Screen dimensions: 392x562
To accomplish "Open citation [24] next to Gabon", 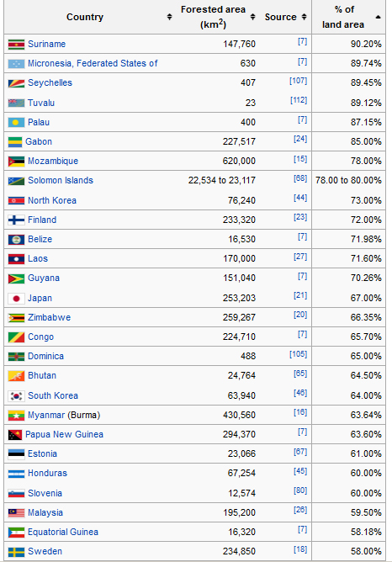I will [300, 139].
